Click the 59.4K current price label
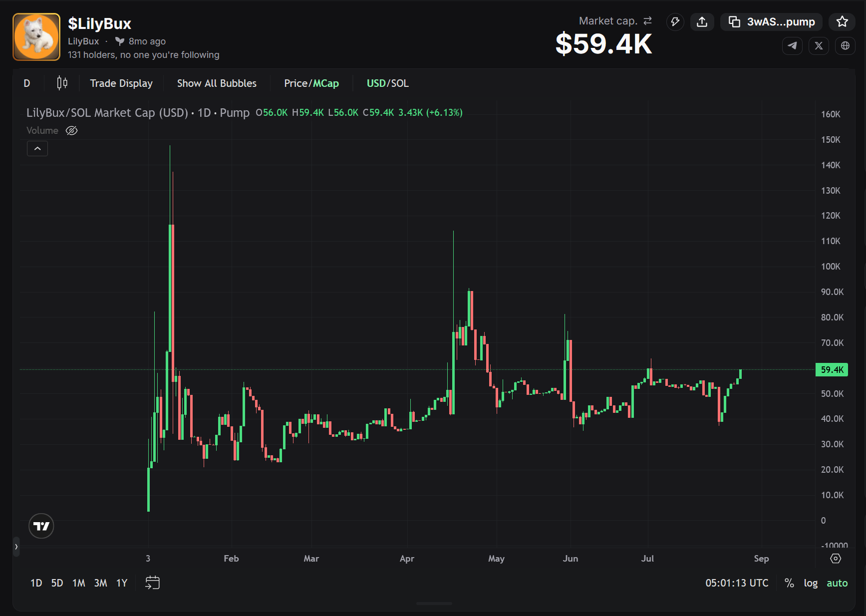866x616 pixels. pyautogui.click(x=832, y=370)
